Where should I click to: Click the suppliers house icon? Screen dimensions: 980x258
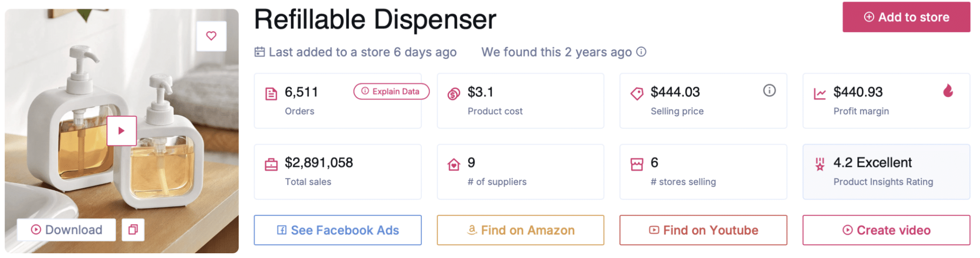click(x=454, y=165)
